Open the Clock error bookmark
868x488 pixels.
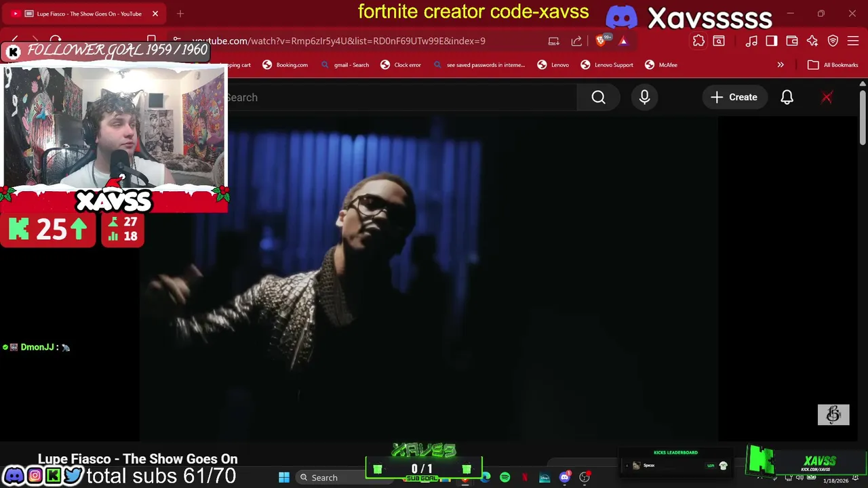(x=401, y=65)
